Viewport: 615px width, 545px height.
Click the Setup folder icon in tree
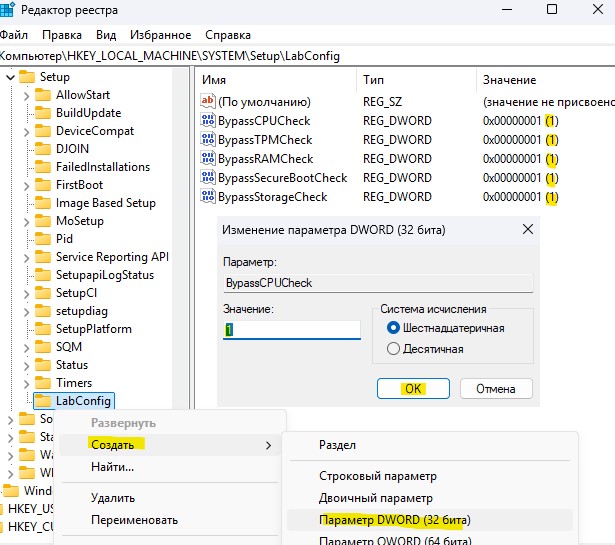click(27, 76)
